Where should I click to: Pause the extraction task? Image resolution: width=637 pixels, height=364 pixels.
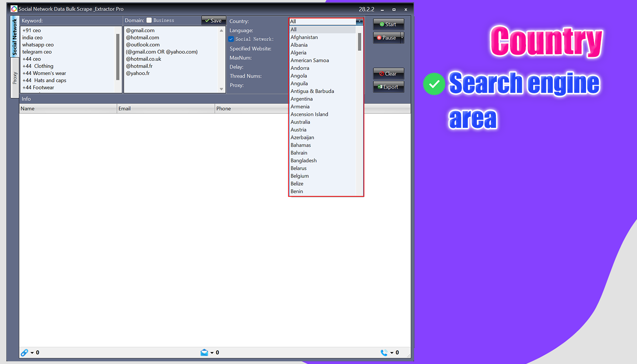386,38
